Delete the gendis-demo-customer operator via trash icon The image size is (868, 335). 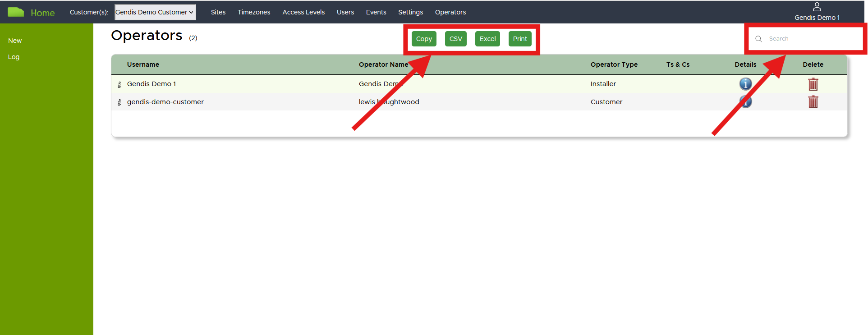[813, 102]
